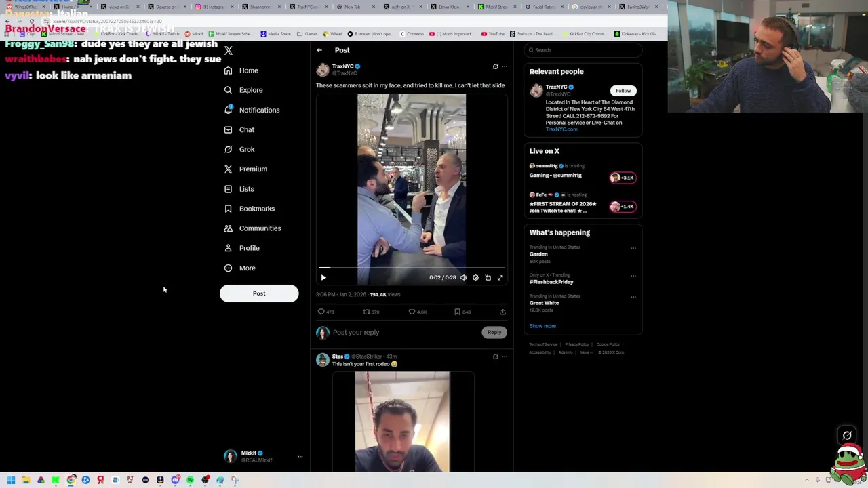
Task: Open TraxNYC profile avatar on the post
Action: coord(322,69)
